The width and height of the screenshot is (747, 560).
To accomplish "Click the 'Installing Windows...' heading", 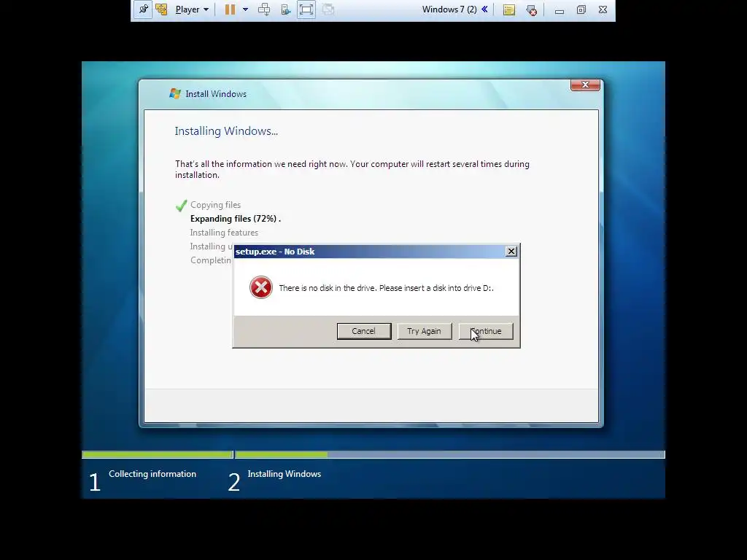I will point(226,131).
